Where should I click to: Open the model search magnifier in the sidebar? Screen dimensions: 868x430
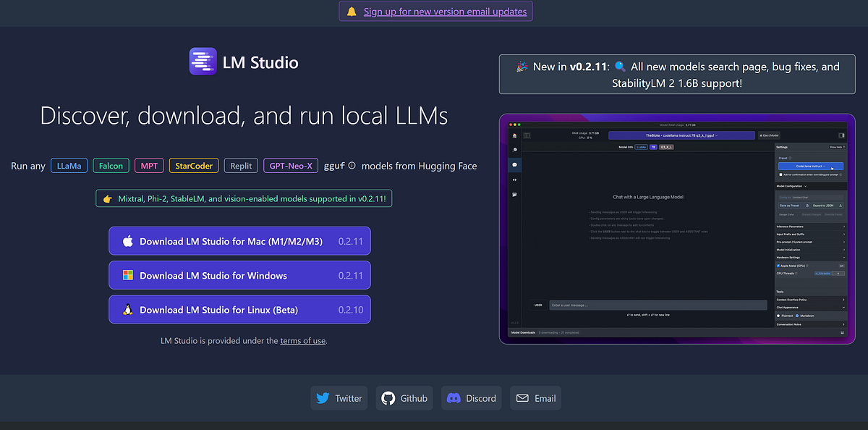tap(514, 151)
